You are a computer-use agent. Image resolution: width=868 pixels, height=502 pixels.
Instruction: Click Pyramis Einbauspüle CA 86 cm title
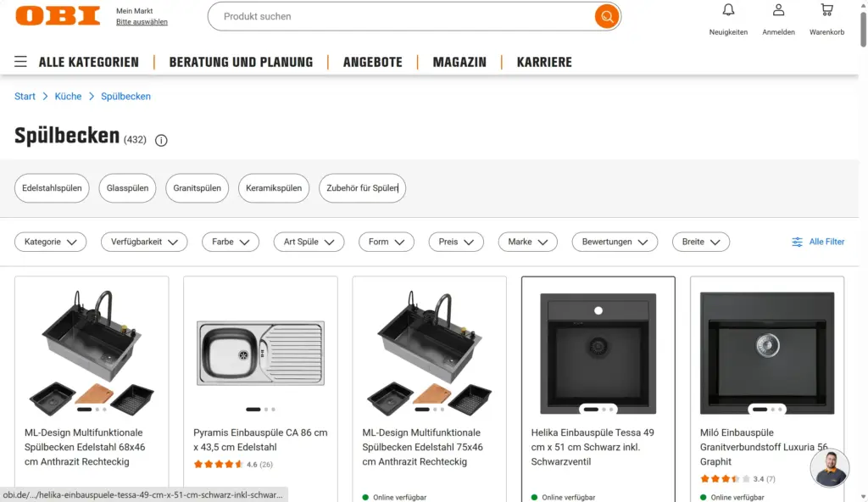point(260,439)
